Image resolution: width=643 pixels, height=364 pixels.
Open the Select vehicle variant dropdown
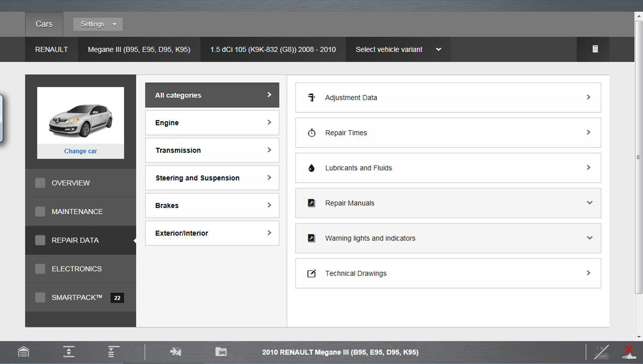pos(398,50)
